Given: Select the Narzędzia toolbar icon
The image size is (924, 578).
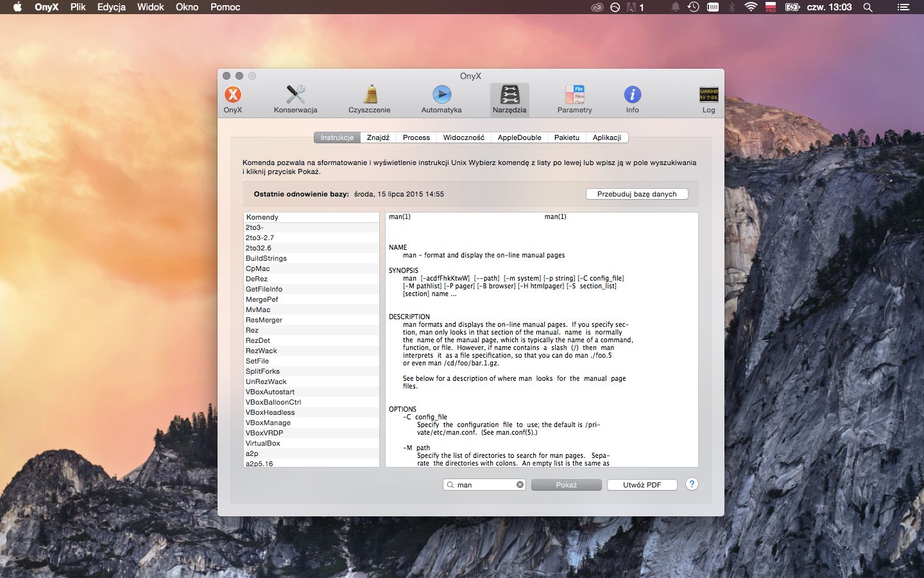Looking at the screenshot, I should [509, 100].
